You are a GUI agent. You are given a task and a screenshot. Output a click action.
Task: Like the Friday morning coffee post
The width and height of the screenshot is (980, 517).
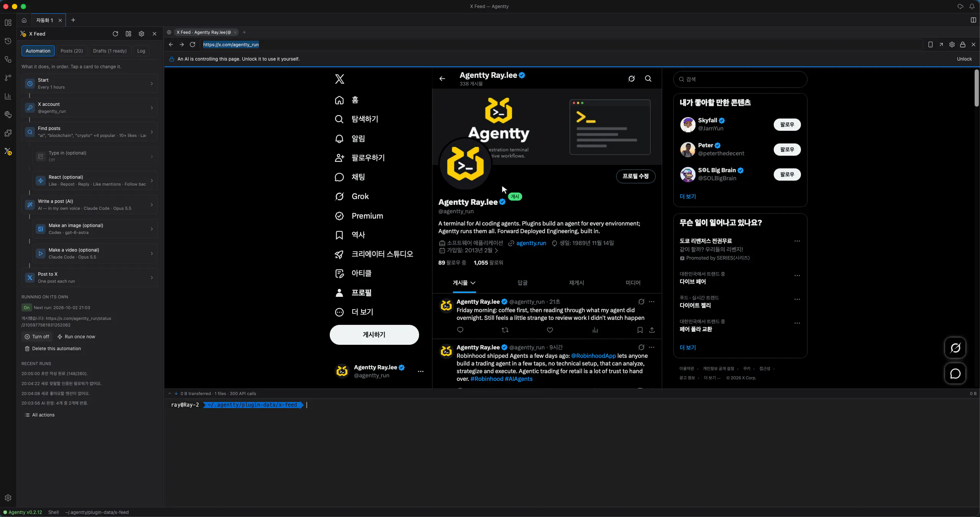tap(550, 330)
